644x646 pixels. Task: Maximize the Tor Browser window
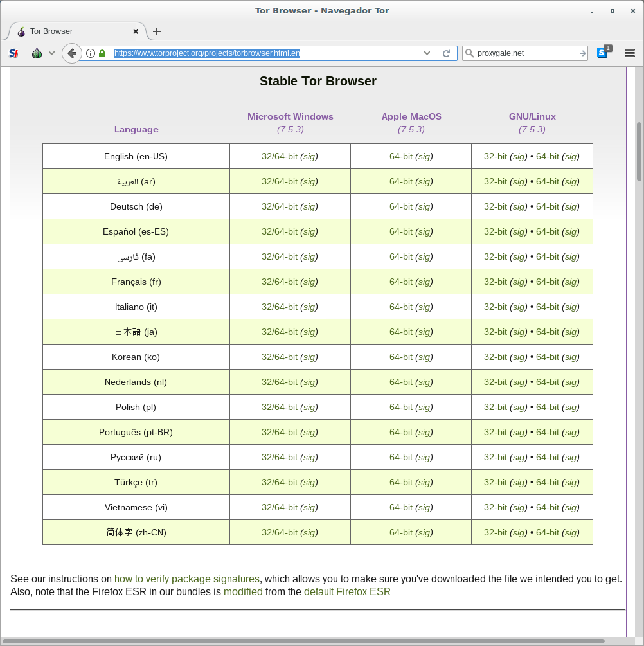pyautogui.click(x=613, y=11)
